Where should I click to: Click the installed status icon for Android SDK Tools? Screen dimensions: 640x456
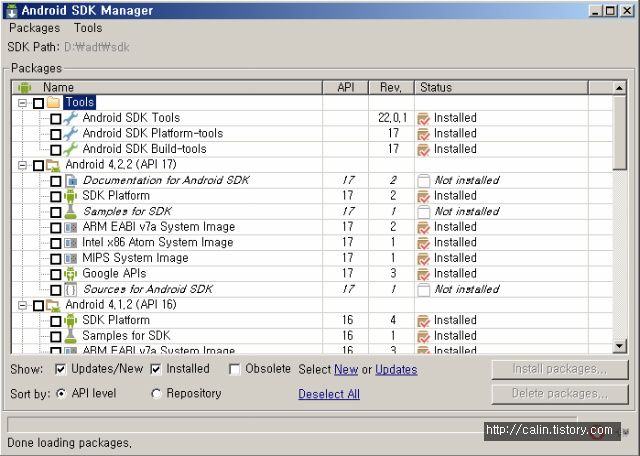pyautogui.click(x=424, y=118)
